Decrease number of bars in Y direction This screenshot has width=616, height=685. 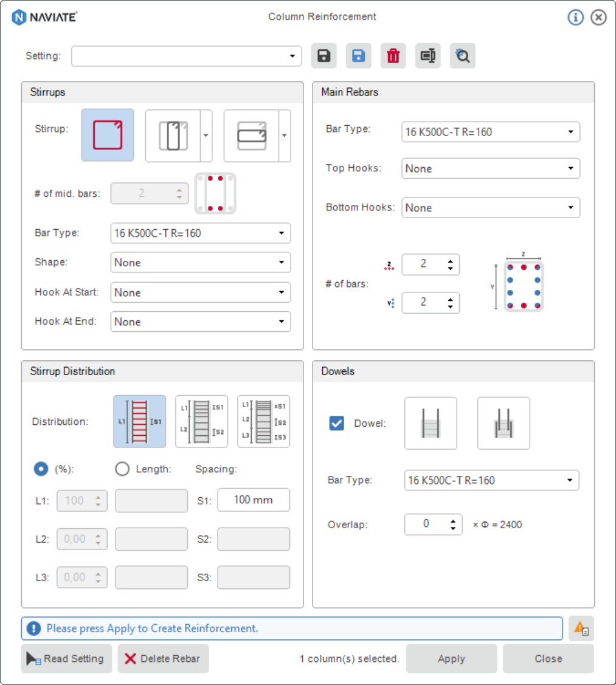(451, 307)
